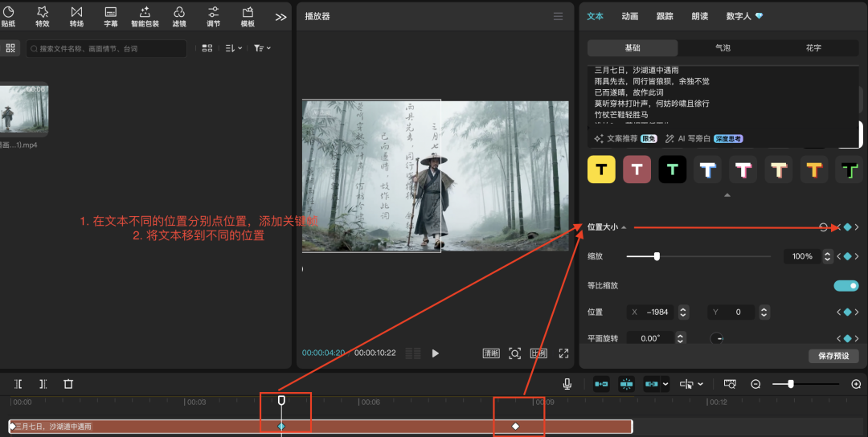Click the trim-left split icon in timeline
The image size is (868, 437).
click(18, 384)
